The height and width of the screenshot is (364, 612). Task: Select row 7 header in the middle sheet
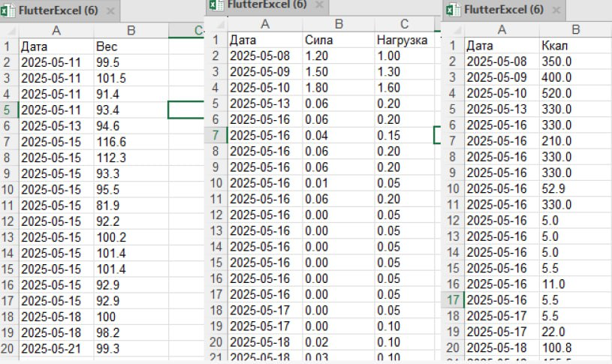[x=216, y=135]
